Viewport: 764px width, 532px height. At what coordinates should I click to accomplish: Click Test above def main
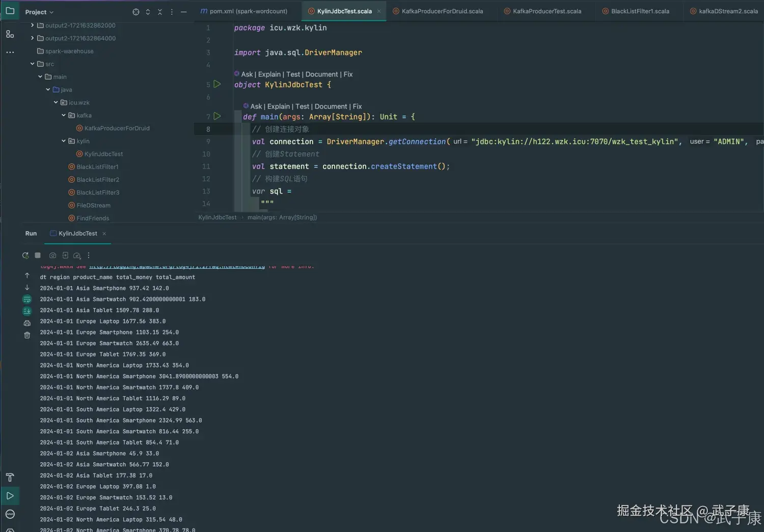point(303,106)
